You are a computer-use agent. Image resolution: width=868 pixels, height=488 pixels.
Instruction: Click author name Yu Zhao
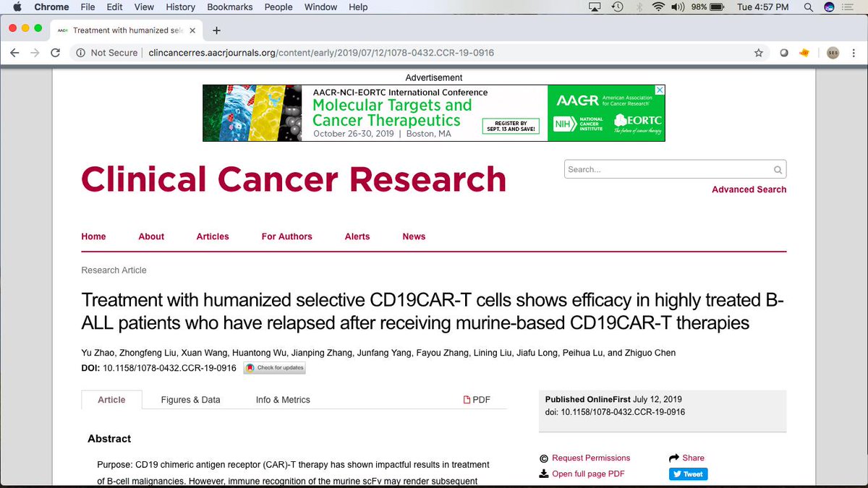[x=97, y=353]
